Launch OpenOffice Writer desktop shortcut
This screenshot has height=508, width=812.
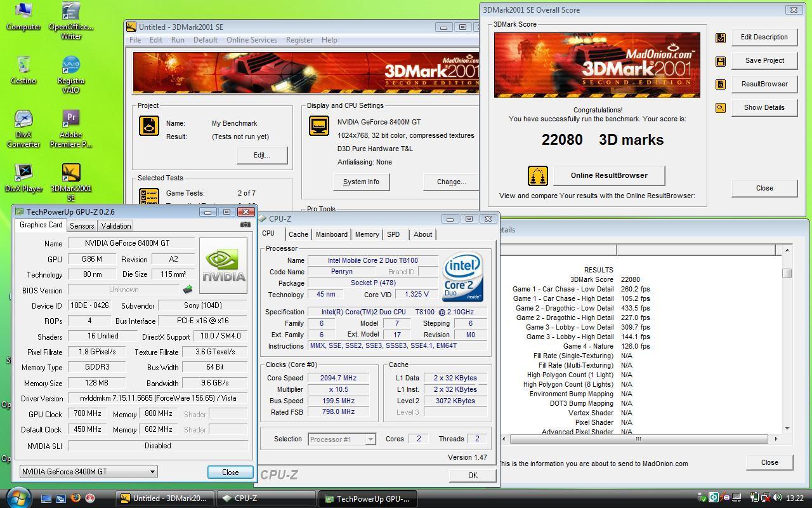[70, 21]
